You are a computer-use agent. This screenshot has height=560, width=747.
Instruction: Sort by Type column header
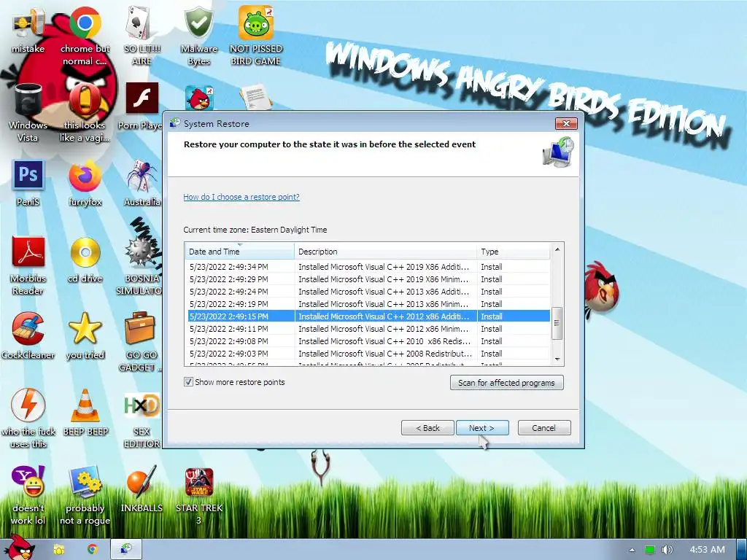(513, 252)
